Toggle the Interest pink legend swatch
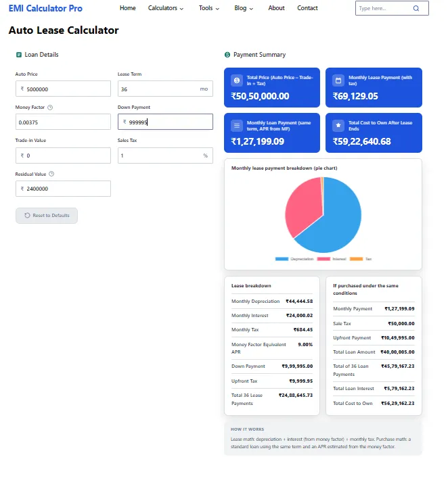 (323, 259)
